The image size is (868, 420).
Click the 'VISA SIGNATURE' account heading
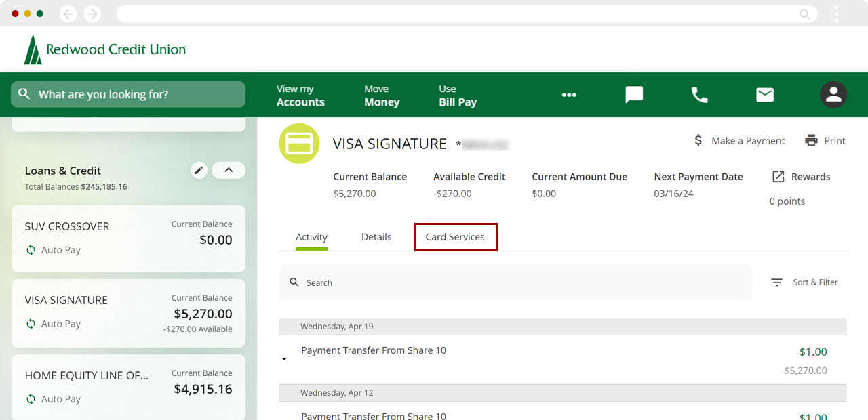pos(390,144)
